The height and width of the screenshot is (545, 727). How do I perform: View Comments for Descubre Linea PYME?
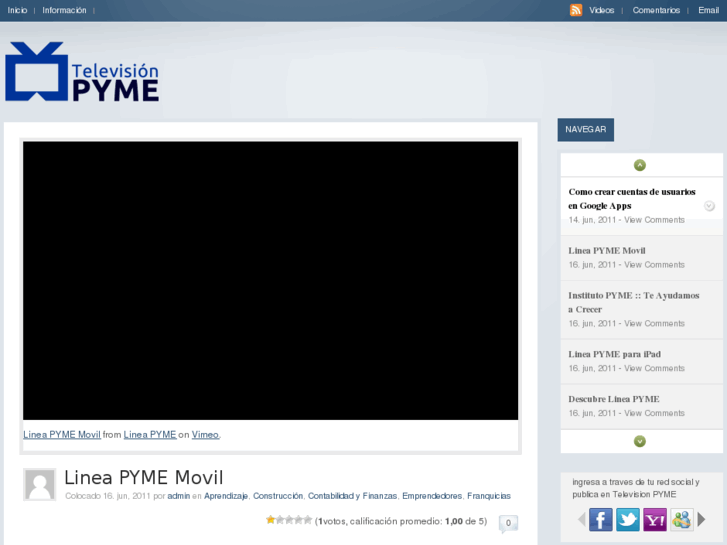pos(654,413)
